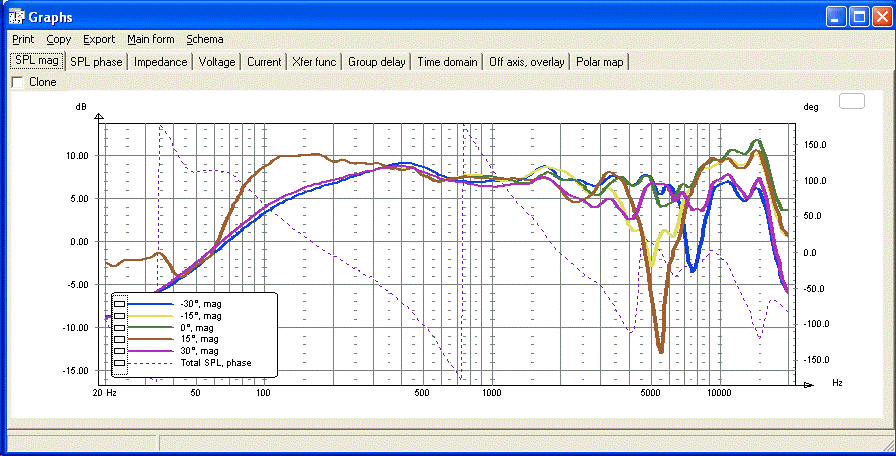Open the Off axis, overlay tab
896x456 pixels.
[527, 62]
